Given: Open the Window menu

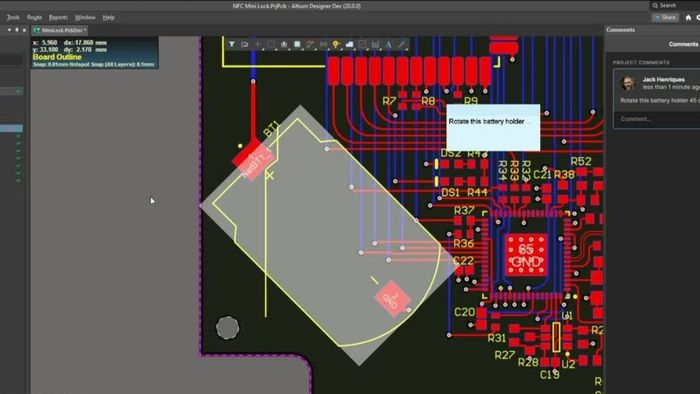Looking at the screenshot, I should [85, 17].
